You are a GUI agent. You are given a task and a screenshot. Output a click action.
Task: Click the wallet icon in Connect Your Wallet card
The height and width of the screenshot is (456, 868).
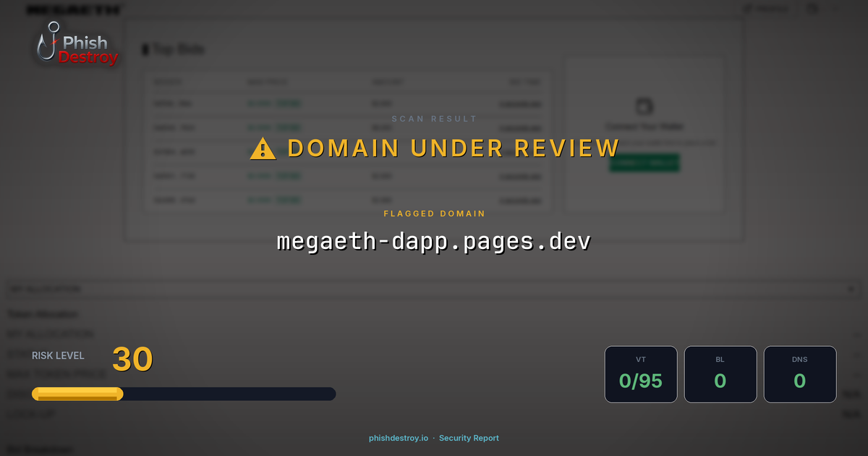[x=644, y=107]
